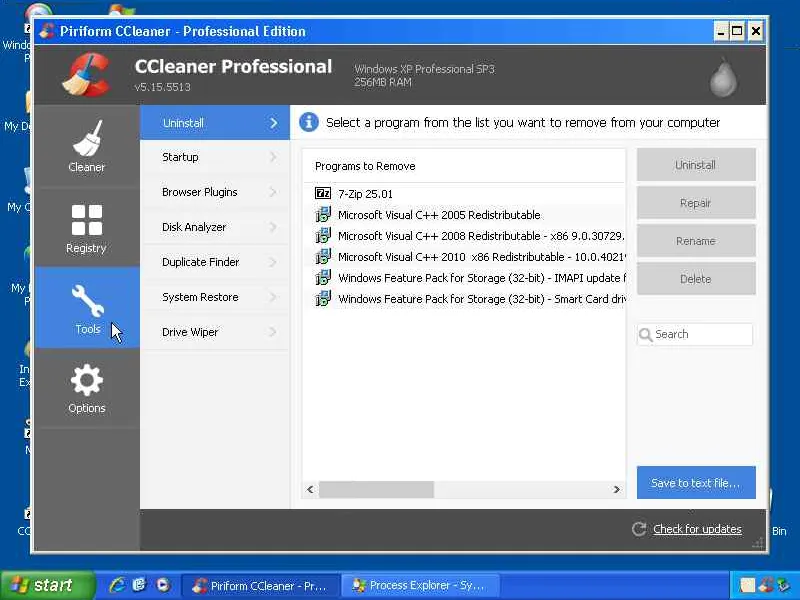This screenshot has height=600, width=800.
Task: Switch to Process Explorer taskbar button
Action: pos(419,585)
